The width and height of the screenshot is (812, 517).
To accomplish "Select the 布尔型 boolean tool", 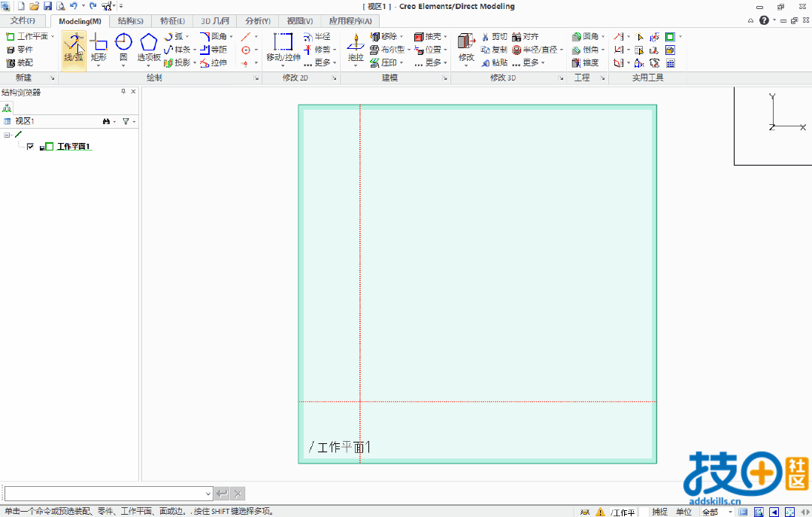I will click(387, 50).
